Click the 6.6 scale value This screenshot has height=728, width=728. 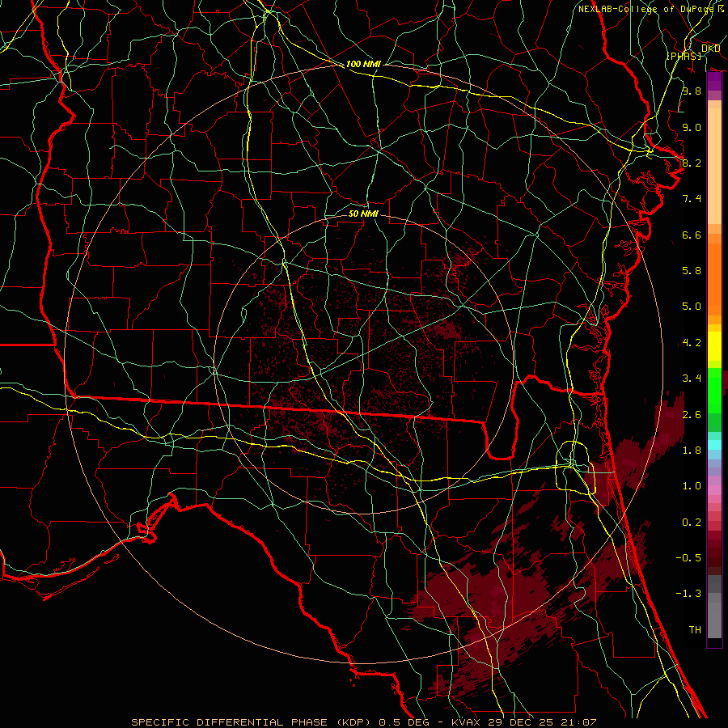point(692,235)
